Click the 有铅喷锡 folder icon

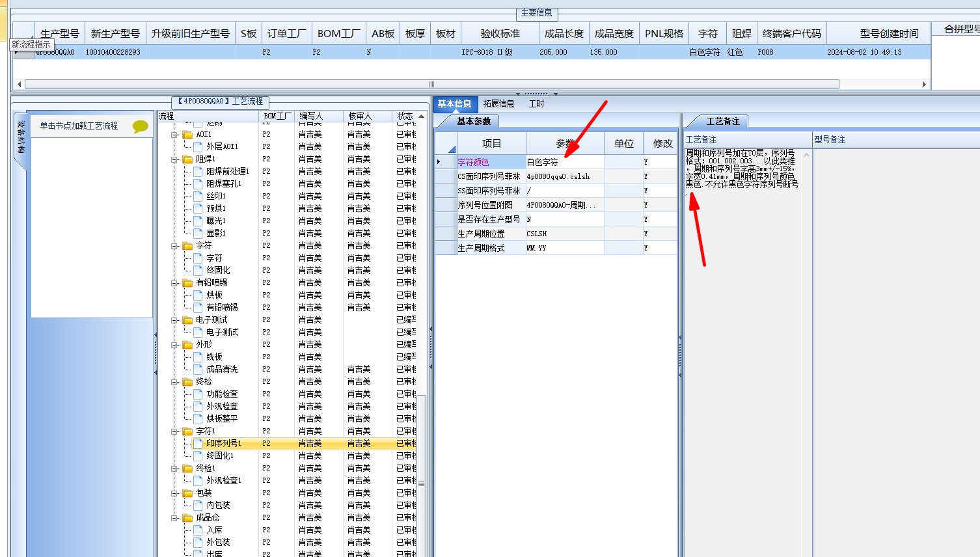click(x=187, y=283)
